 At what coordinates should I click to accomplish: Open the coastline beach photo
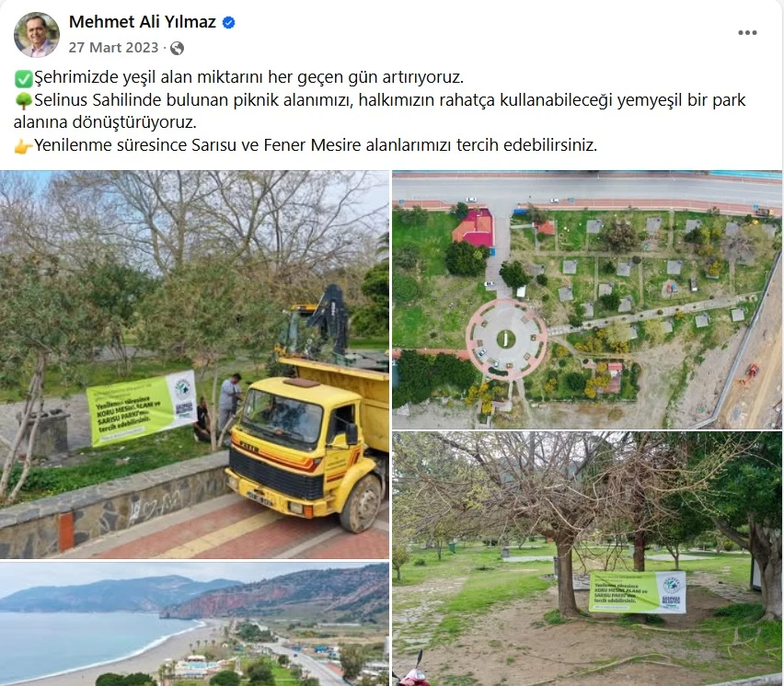coord(194,624)
